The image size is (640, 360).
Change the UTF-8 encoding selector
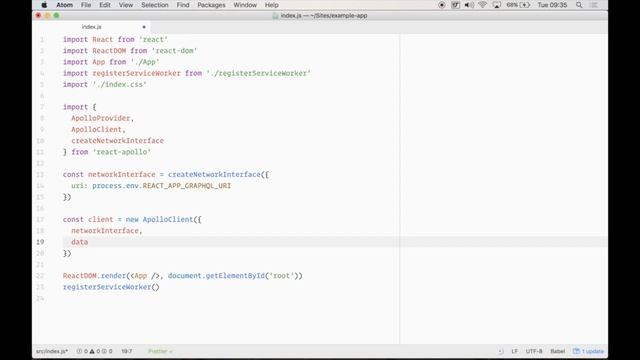click(534, 351)
